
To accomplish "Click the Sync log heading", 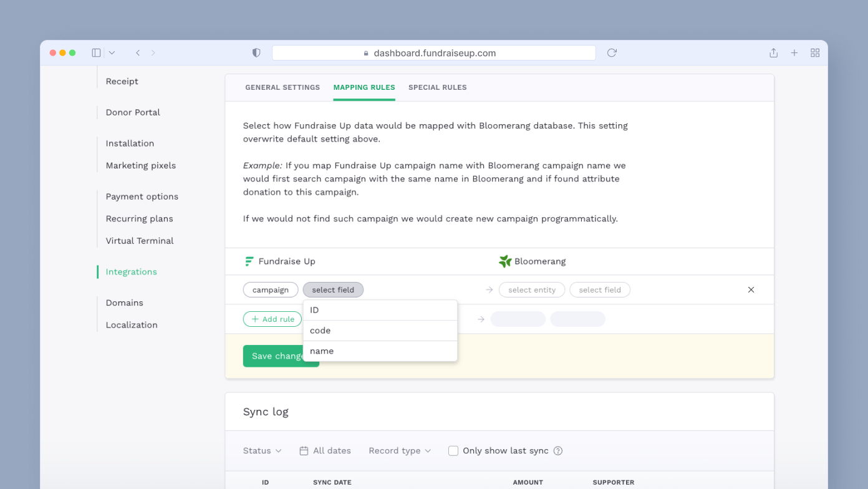I will (x=266, y=412).
